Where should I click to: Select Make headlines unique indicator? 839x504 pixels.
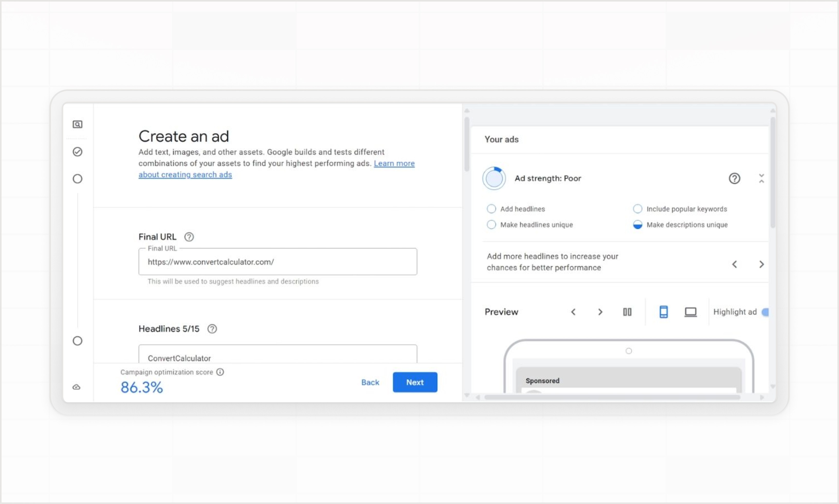(491, 225)
